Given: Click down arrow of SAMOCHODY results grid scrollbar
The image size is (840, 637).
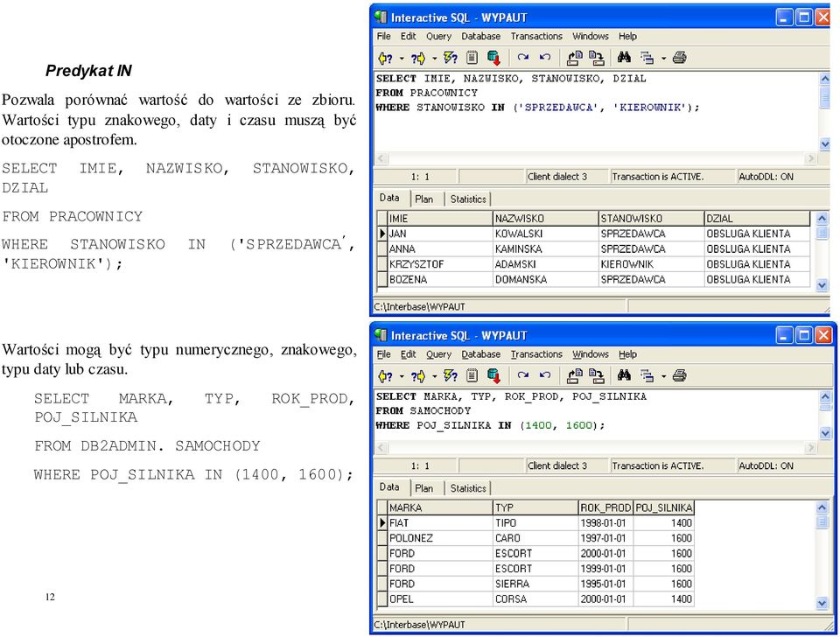Looking at the screenshot, I should click(x=822, y=603).
